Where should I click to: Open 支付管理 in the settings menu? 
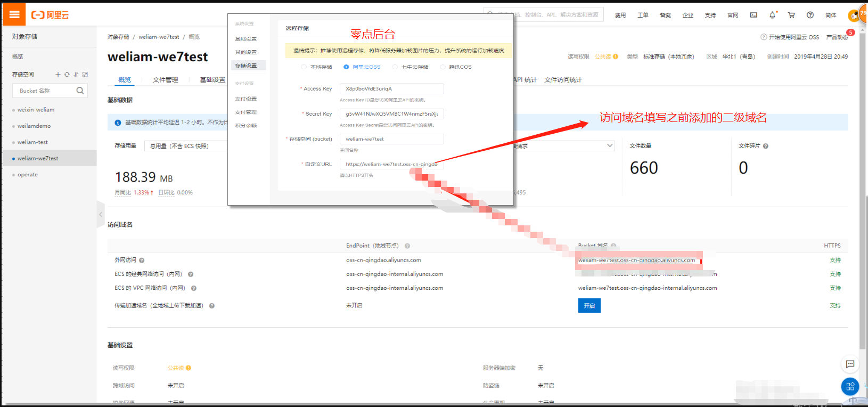pyautogui.click(x=246, y=112)
